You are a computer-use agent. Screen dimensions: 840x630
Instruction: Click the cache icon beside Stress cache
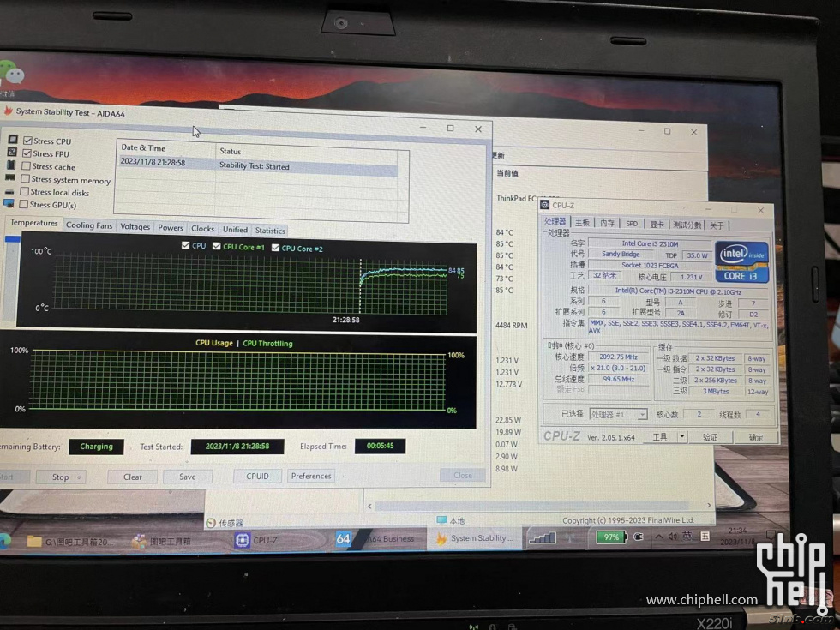click(x=11, y=165)
